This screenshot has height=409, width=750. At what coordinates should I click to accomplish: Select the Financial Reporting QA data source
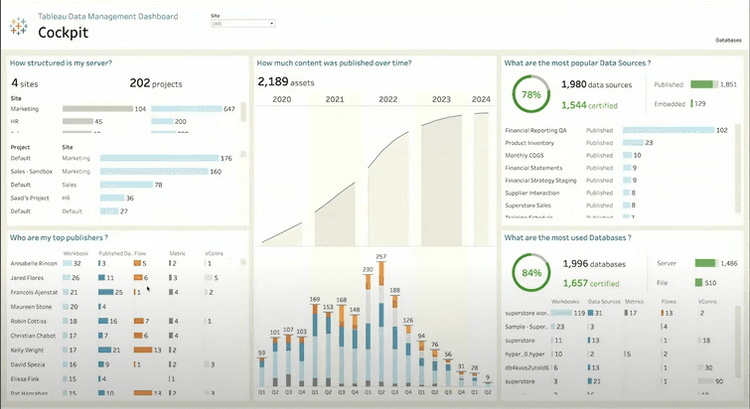coord(536,130)
